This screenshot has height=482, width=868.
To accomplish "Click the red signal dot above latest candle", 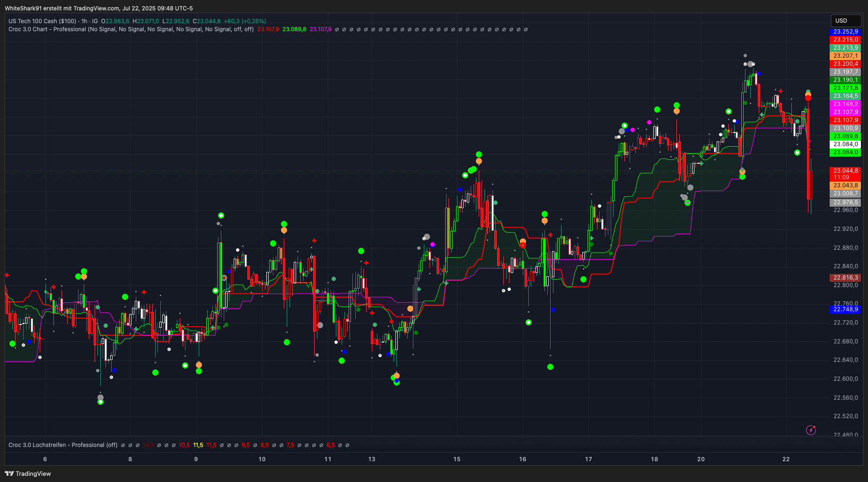I will (x=808, y=98).
